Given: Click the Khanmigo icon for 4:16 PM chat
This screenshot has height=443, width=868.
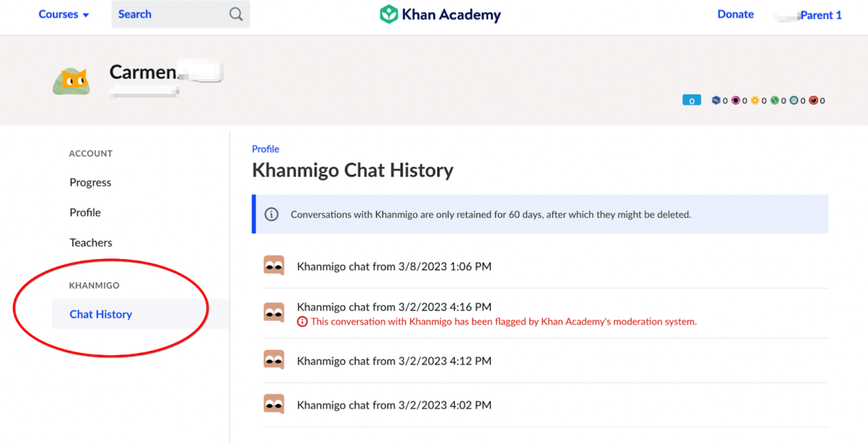Looking at the screenshot, I should coord(274,313).
